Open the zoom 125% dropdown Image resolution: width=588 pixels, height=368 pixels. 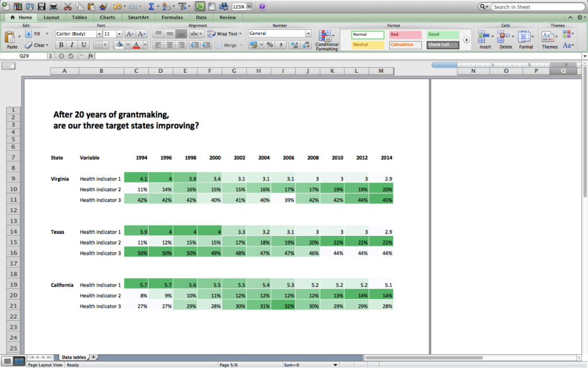[x=249, y=7]
